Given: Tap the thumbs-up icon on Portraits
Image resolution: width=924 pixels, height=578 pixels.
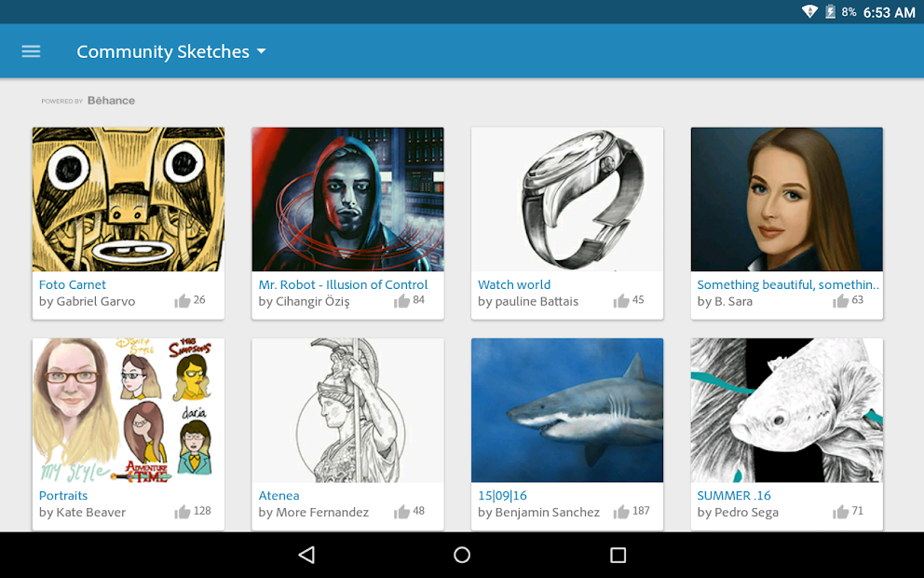Looking at the screenshot, I should pos(183,511).
